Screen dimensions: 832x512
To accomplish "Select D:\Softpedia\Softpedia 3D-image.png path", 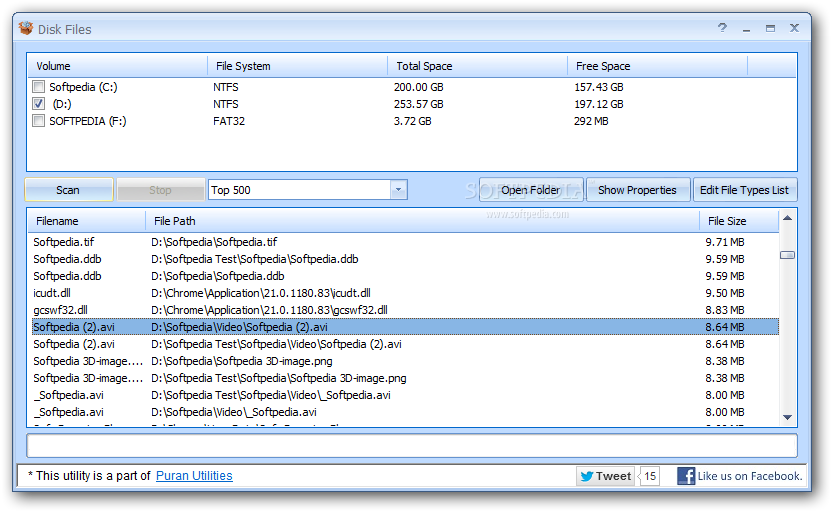I will (x=242, y=361).
